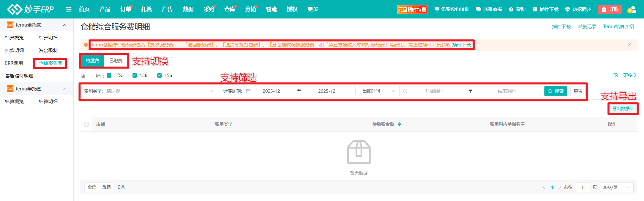Click the 搜索 search button
Viewport: 644px width, 201px height.
click(x=555, y=91)
